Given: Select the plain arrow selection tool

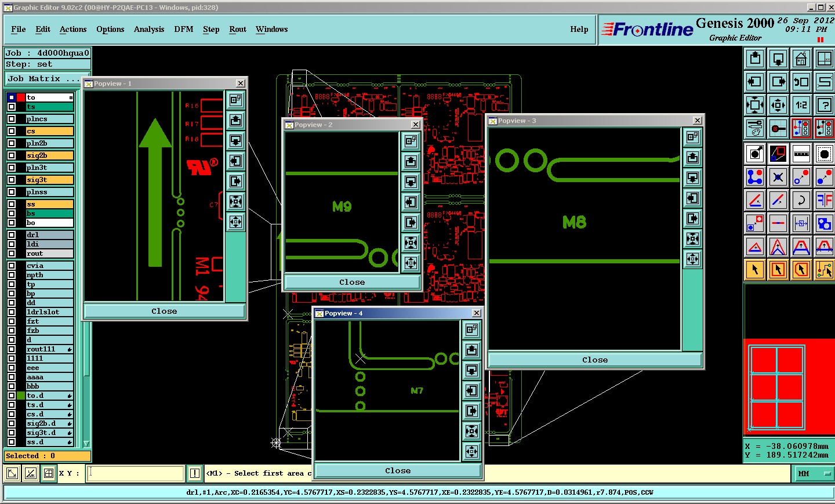Looking at the screenshot, I should click(755, 270).
